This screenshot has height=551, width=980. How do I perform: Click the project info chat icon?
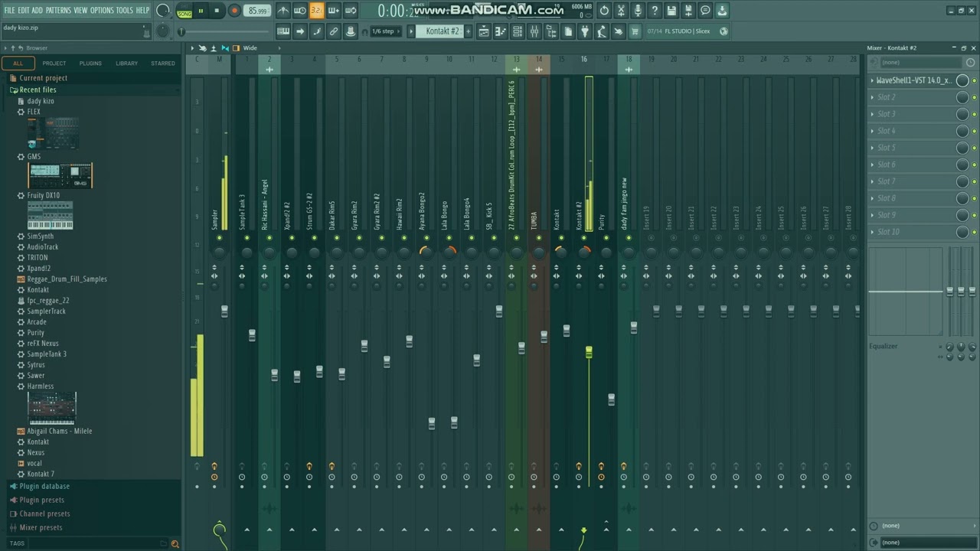coord(705,11)
